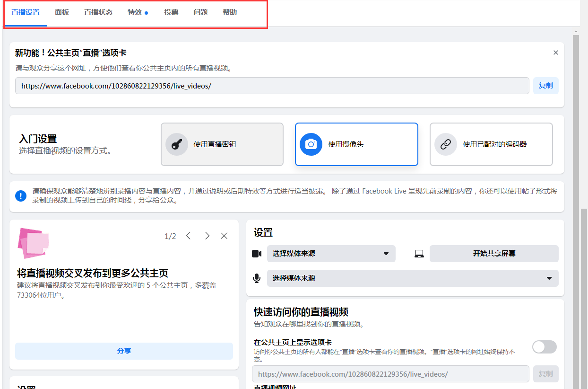This screenshot has width=588, height=389.
Task: Open the microphone source 选择媒体来源 dropdown
Action: click(x=413, y=278)
